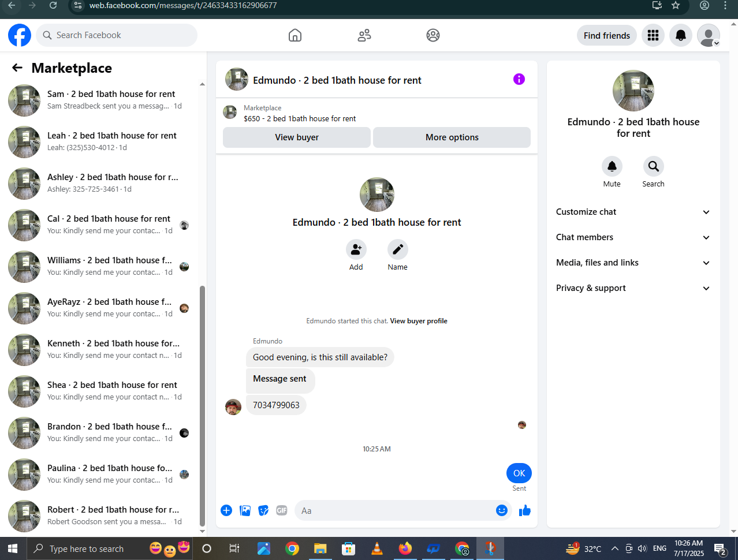Show hidden system tray icons chevron
The height and width of the screenshot is (560, 738).
615,548
